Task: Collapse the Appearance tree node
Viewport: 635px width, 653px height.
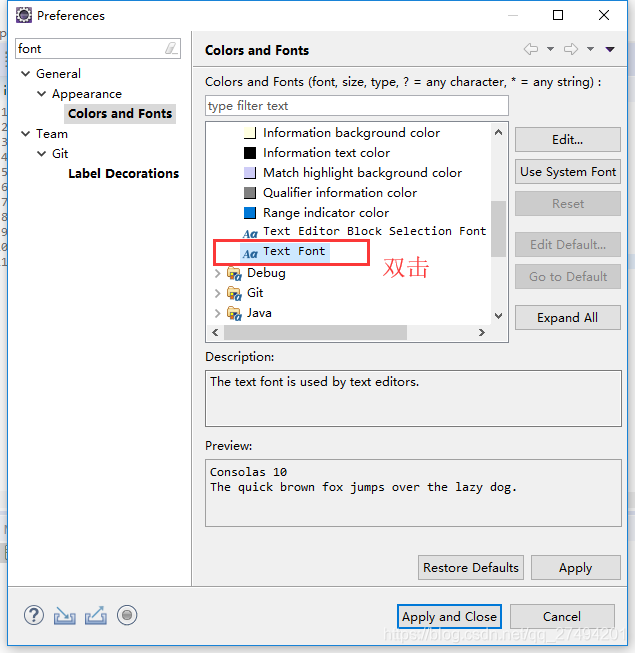Action: click(x=42, y=94)
